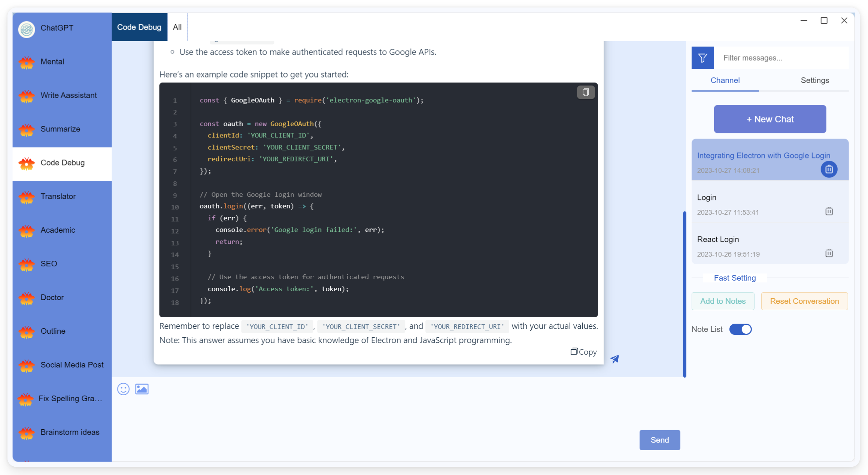Click the ChatGPT logo in sidebar

pyautogui.click(x=27, y=29)
